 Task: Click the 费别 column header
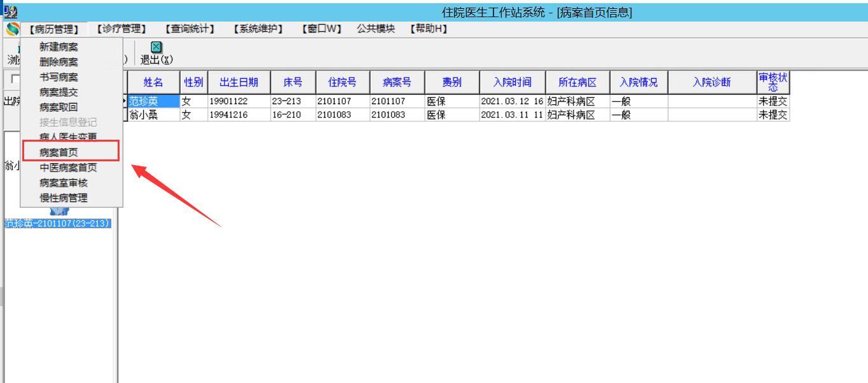(451, 83)
